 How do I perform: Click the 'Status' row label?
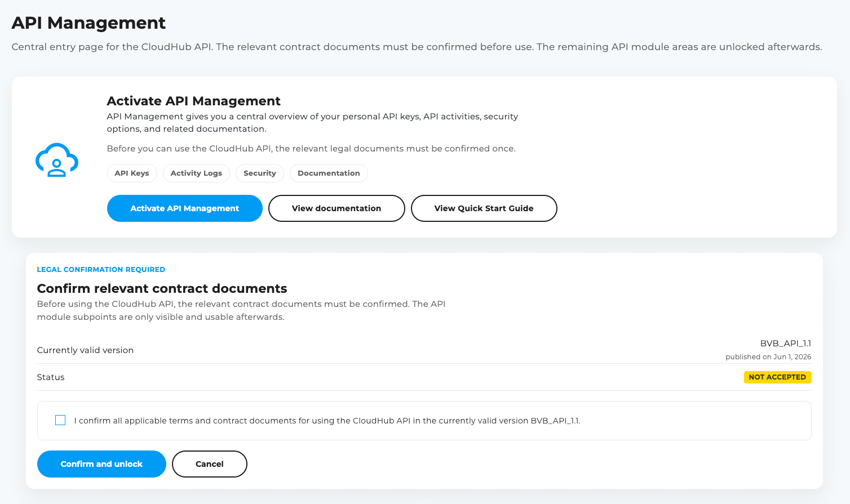tap(51, 377)
